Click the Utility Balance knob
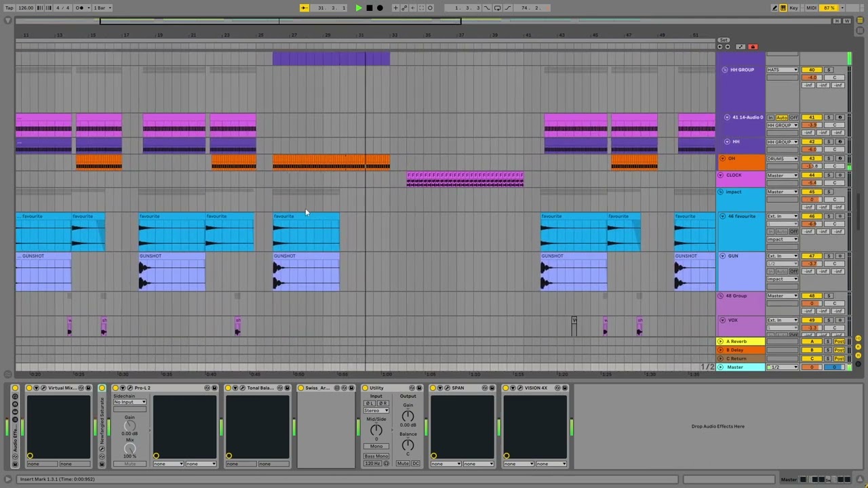The width and height of the screenshot is (868, 488). (x=408, y=445)
